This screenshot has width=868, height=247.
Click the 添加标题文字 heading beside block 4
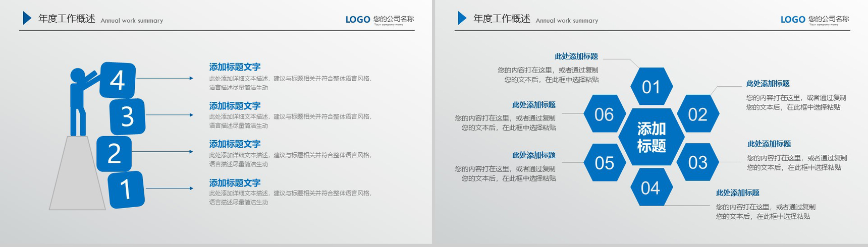(x=235, y=67)
